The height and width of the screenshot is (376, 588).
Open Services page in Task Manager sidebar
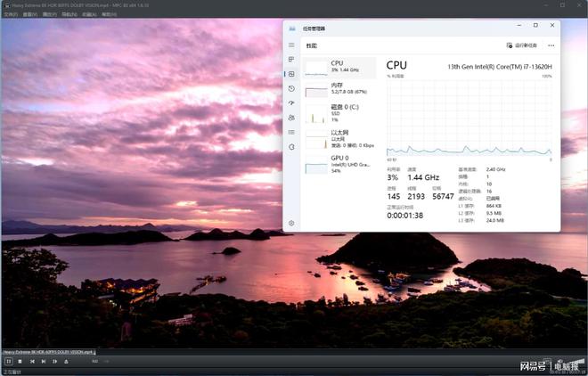(291, 147)
